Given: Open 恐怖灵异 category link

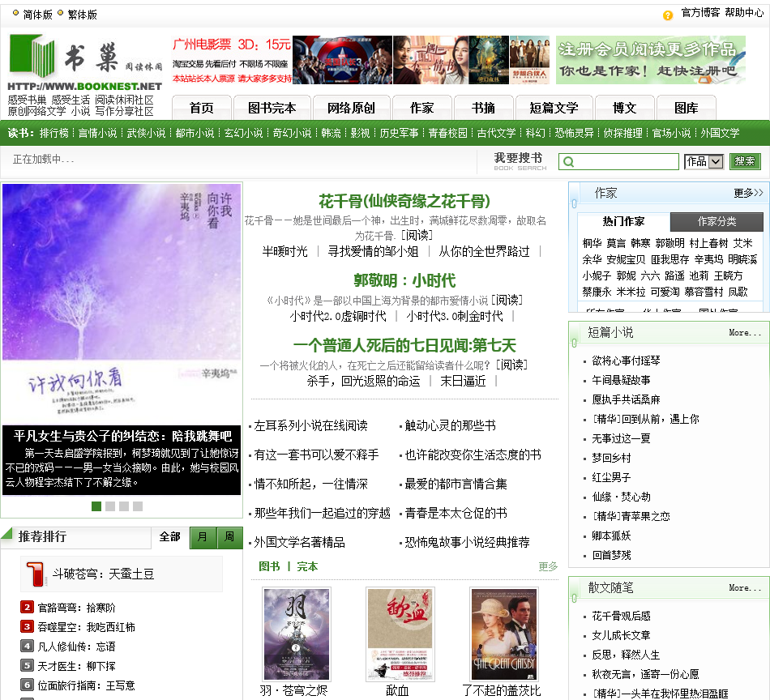Looking at the screenshot, I should [574, 133].
